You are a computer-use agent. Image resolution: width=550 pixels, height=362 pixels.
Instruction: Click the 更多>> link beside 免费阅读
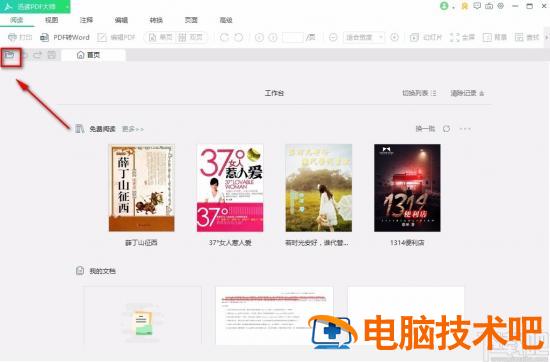[x=133, y=129]
